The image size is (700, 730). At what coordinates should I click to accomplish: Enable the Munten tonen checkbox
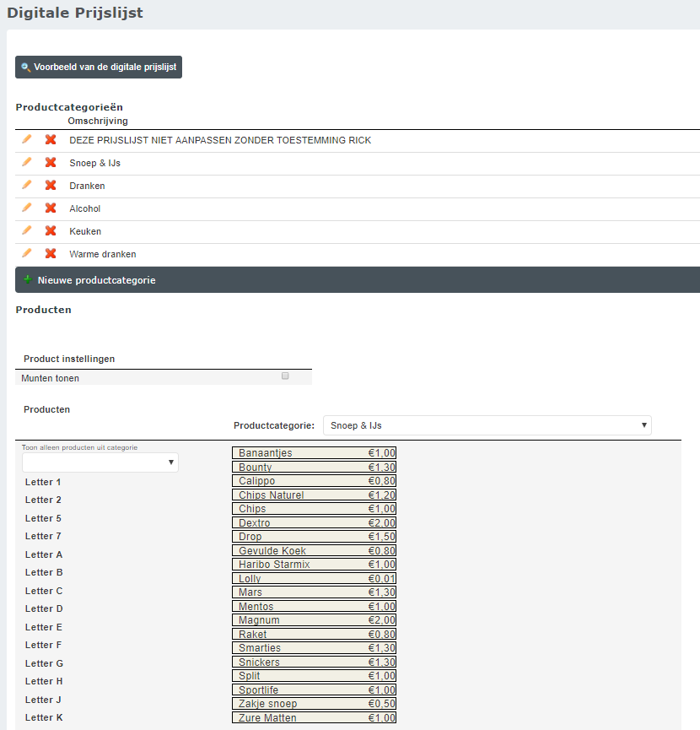285,376
